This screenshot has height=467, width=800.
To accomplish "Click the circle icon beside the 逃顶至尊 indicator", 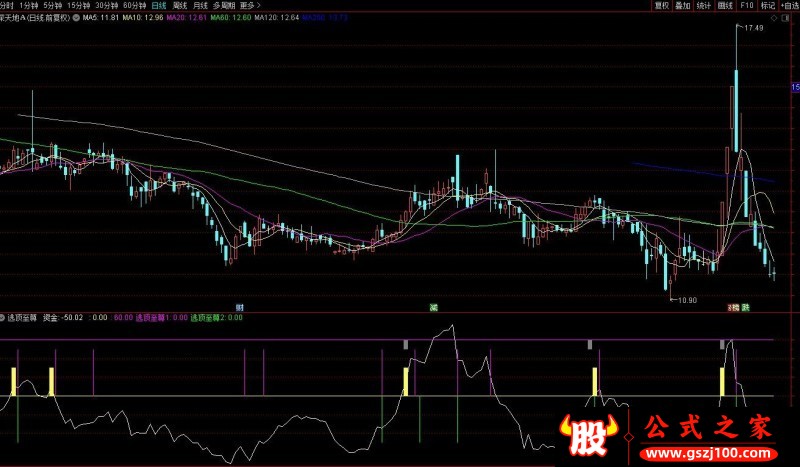I will [4, 318].
